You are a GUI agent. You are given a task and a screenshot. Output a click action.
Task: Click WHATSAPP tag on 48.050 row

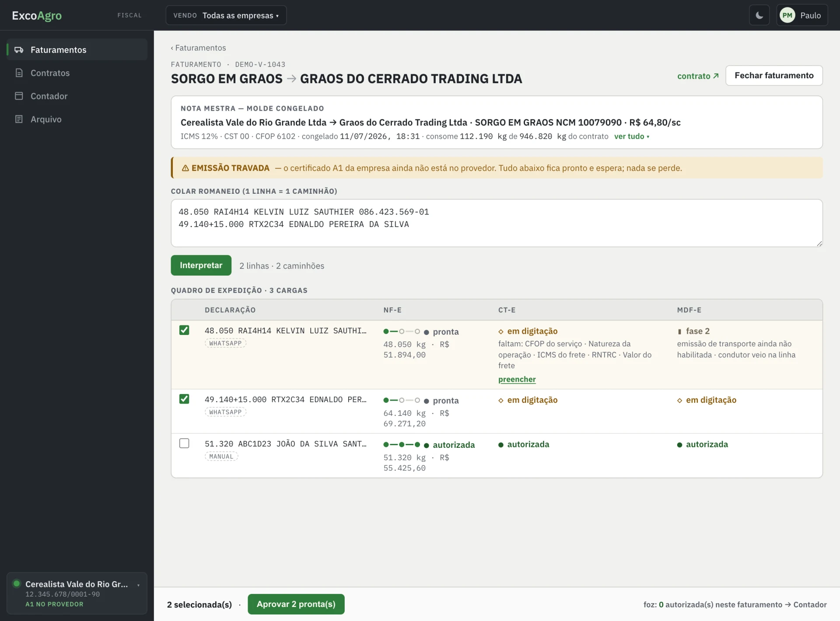click(225, 344)
